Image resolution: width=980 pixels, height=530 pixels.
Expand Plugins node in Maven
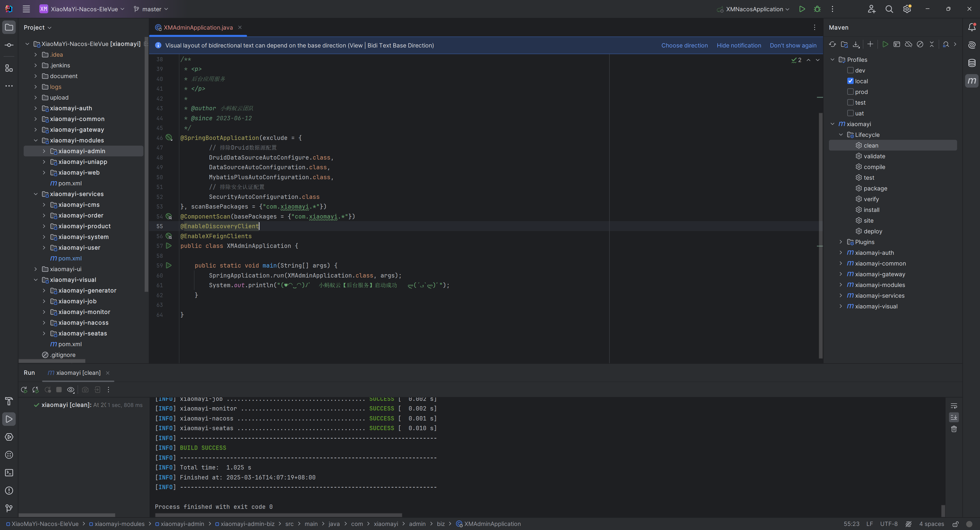841,242
